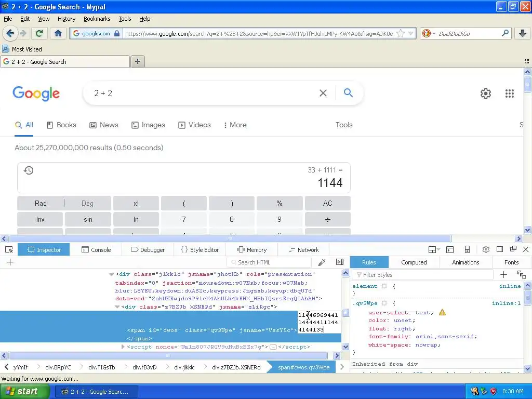This screenshot has height=399, width=532.
Task: Open the Windows start menu
Action: coord(25,391)
